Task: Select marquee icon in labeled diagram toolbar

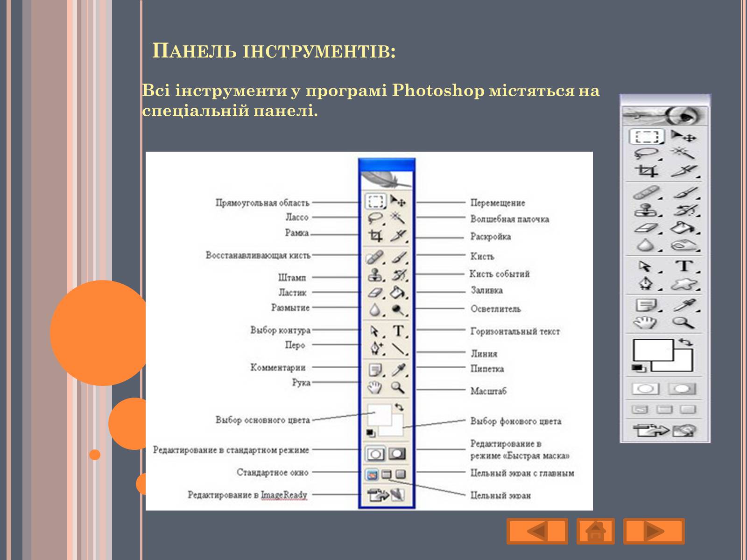Action: point(376,202)
